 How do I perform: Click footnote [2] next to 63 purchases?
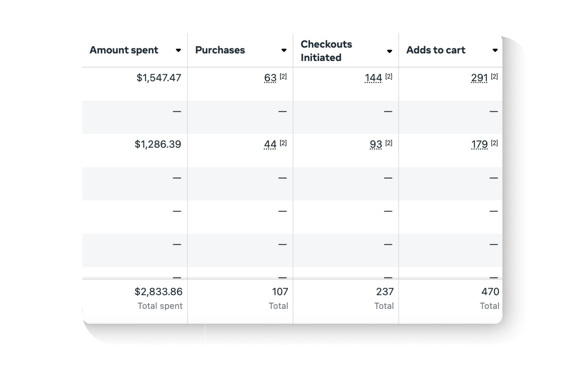(283, 76)
